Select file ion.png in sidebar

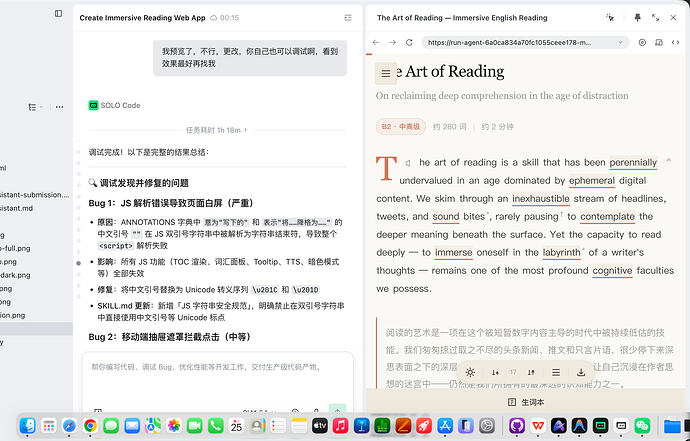click(x=13, y=315)
